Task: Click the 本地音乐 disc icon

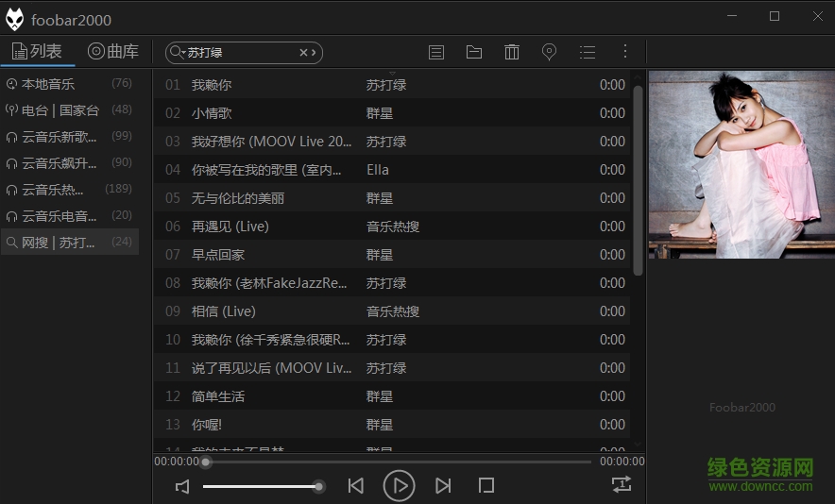Action: [11, 84]
